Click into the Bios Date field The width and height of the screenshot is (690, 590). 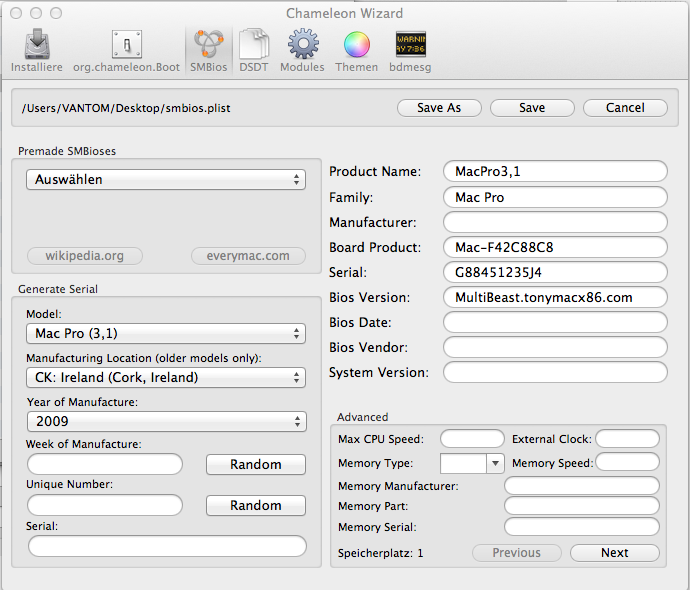555,322
